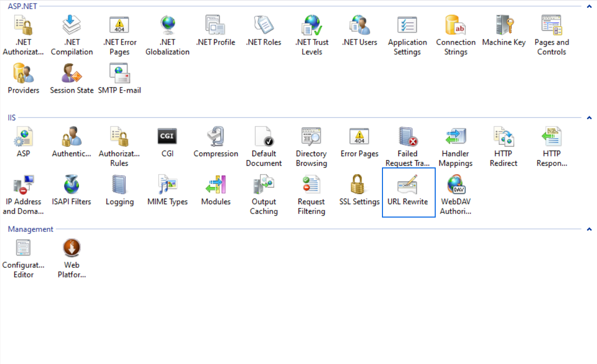
Task: Select the Default Document icon
Action: click(264, 137)
